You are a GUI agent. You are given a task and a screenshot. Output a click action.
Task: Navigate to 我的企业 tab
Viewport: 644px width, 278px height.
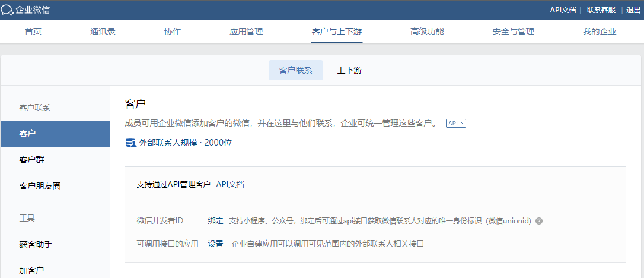(600, 32)
